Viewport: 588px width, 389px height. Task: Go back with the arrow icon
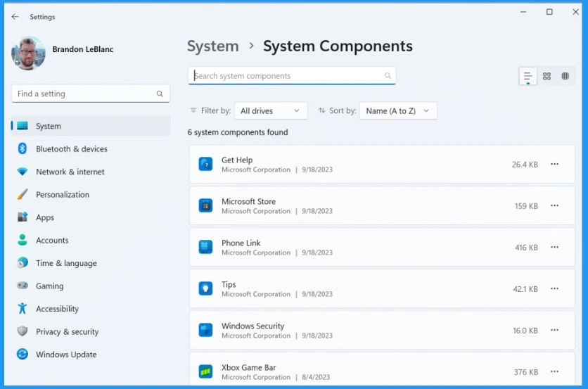[15, 16]
